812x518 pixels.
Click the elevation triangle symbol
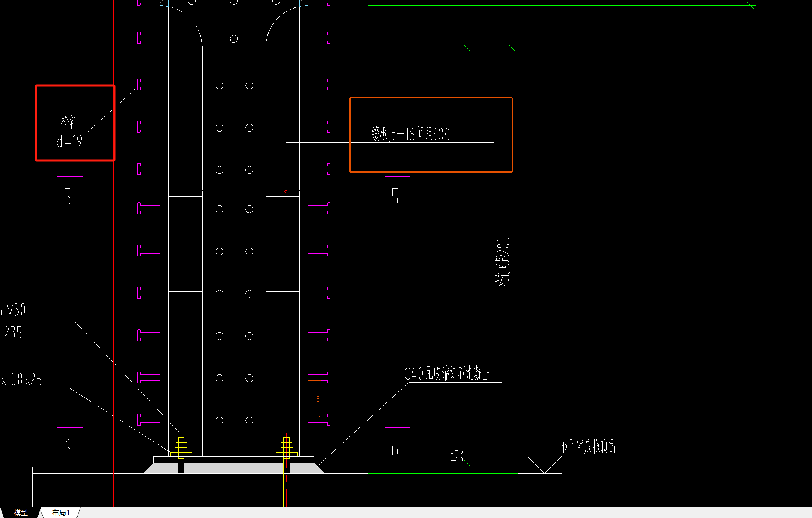click(x=545, y=464)
